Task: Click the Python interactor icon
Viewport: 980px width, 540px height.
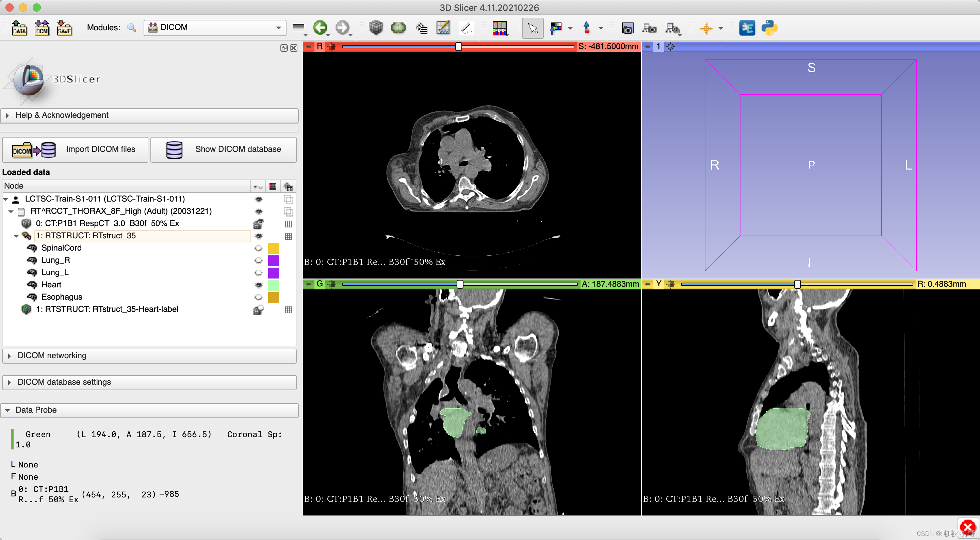Action: pyautogui.click(x=769, y=28)
